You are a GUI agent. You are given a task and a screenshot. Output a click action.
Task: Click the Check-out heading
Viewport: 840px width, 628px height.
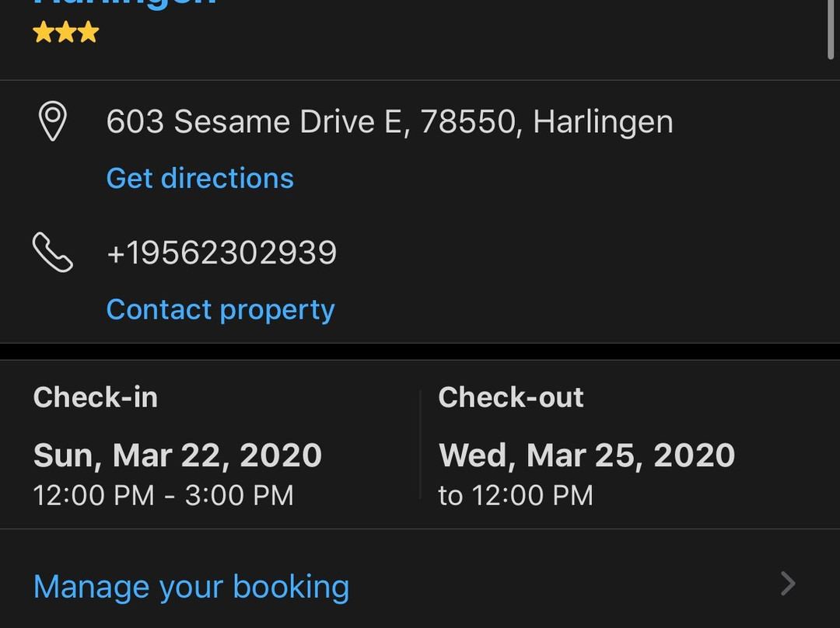click(x=511, y=397)
